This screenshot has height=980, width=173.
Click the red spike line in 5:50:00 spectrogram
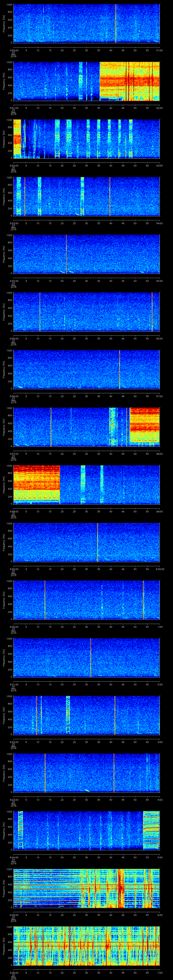pos(116,24)
